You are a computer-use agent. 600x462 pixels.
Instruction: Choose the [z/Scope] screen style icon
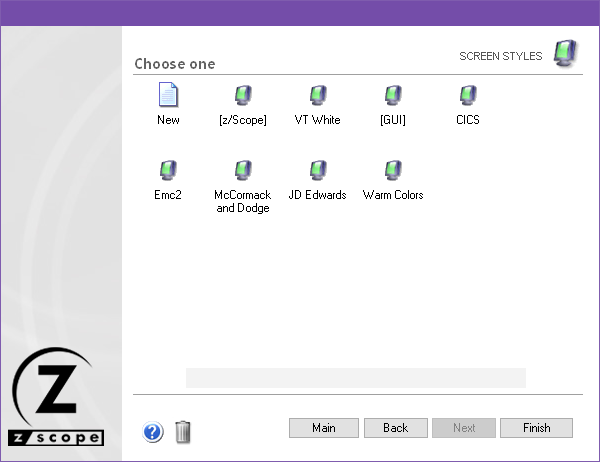click(243, 95)
